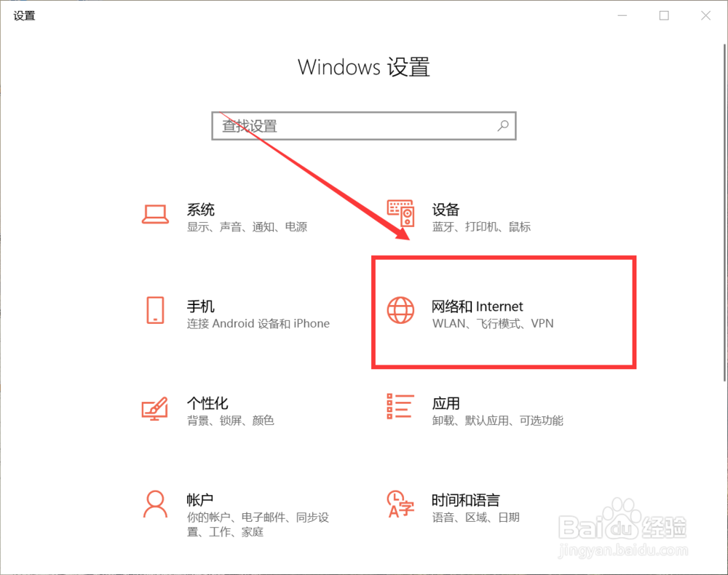Image resolution: width=728 pixels, height=575 pixels.
Task: Click 连接 Android 设备和 iPhone description
Action: tap(258, 323)
